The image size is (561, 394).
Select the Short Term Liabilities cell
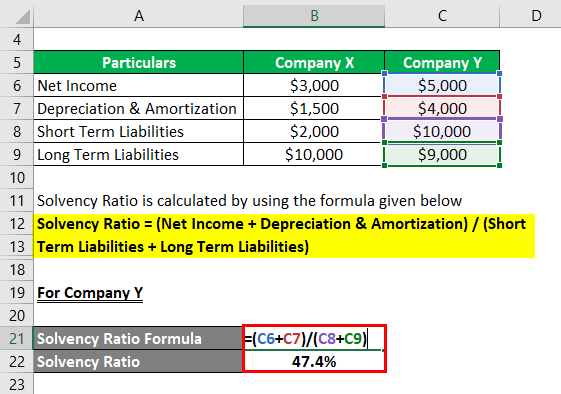[x=139, y=131]
